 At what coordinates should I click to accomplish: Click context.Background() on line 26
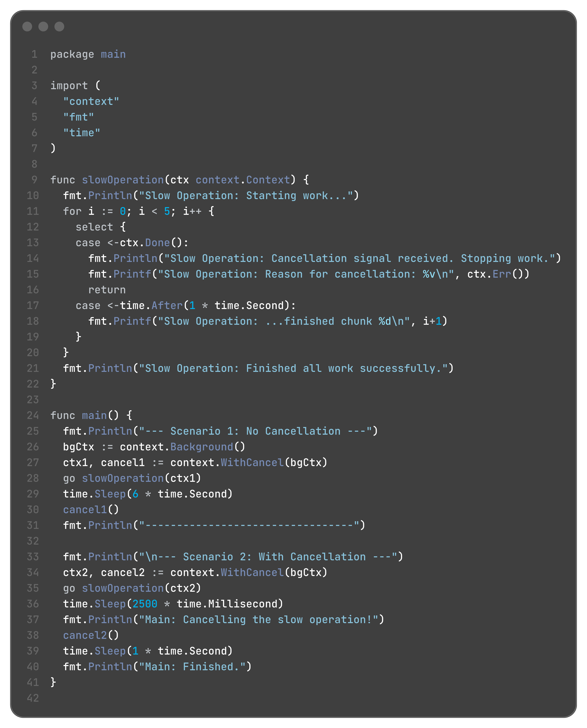[x=183, y=447]
